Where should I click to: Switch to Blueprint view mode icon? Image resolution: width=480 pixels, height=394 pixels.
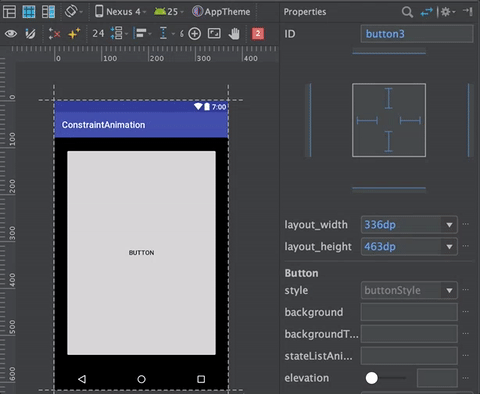pyautogui.click(x=29, y=12)
